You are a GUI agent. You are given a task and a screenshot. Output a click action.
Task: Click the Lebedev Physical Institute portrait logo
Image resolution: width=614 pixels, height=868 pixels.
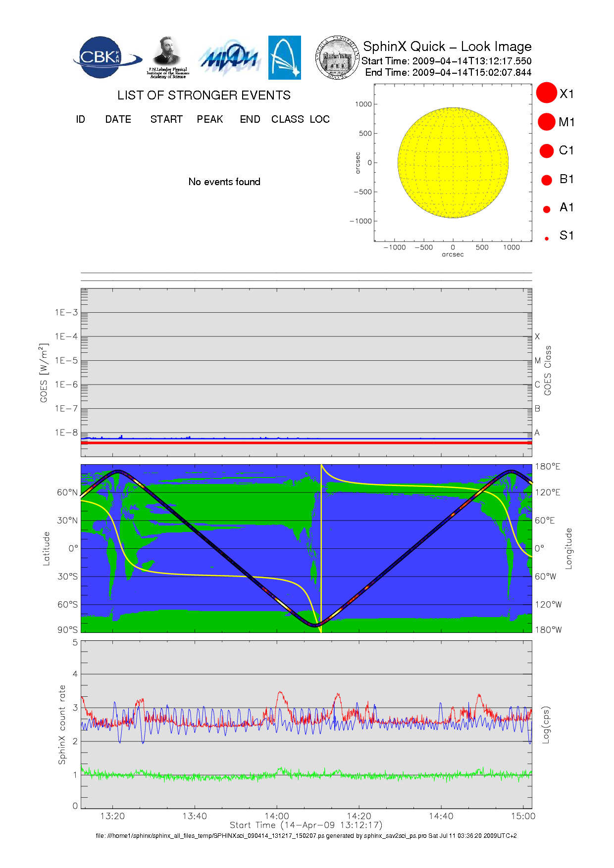[168, 57]
